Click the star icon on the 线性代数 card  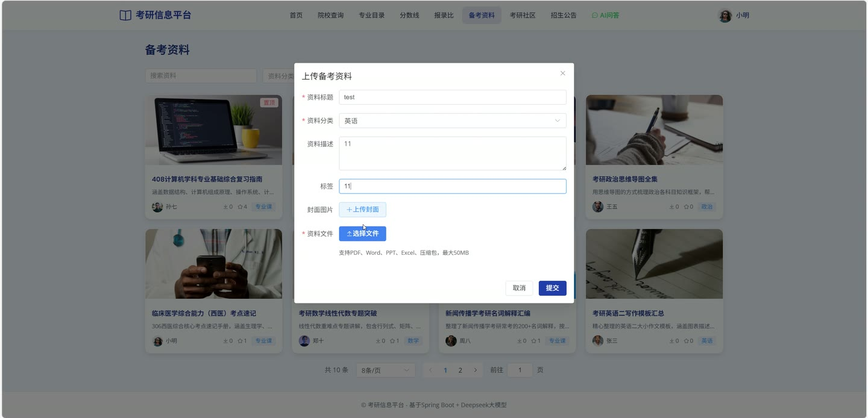392,341
